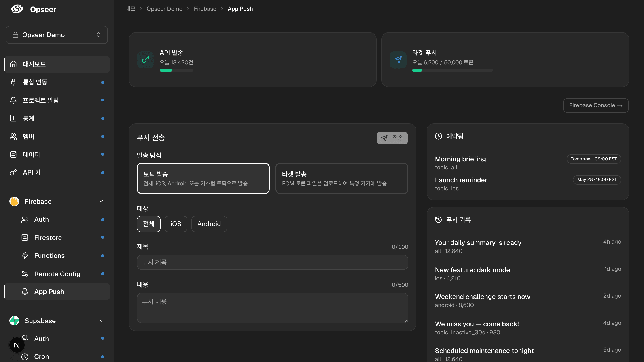Screen dimensions: 644x362
Task: Open 통계 menu item
Action: pyautogui.click(x=57, y=118)
